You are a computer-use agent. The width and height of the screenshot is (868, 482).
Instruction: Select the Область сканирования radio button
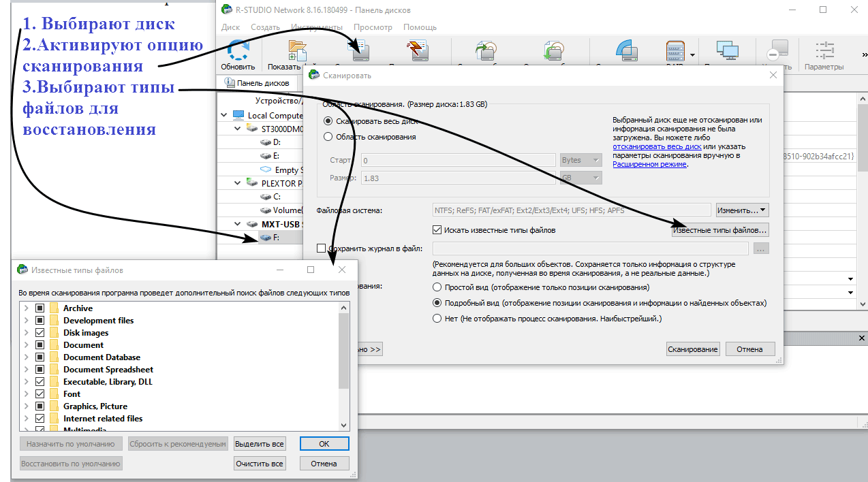click(328, 137)
